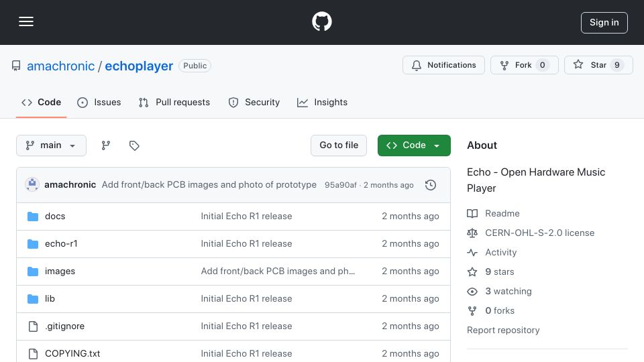Click the images folder icon
The image size is (644, 362).
[x=33, y=271]
